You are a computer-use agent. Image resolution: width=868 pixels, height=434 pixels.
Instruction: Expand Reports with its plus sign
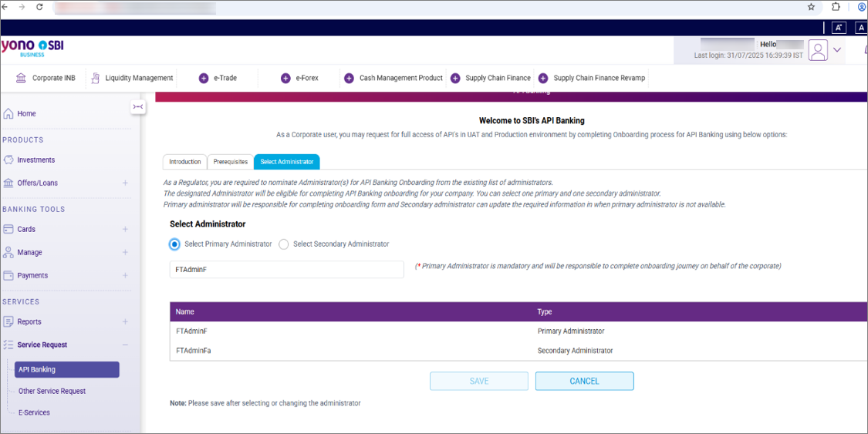click(x=125, y=321)
